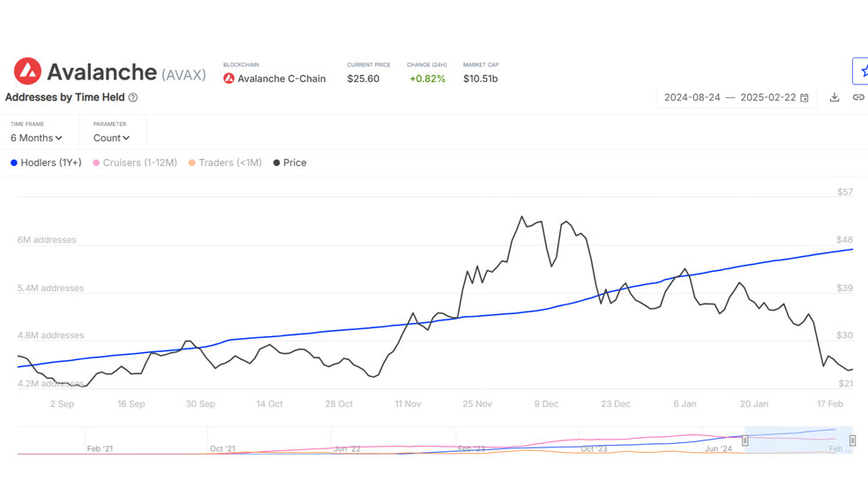Click the +0.82% 24h change value

(427, 79)
